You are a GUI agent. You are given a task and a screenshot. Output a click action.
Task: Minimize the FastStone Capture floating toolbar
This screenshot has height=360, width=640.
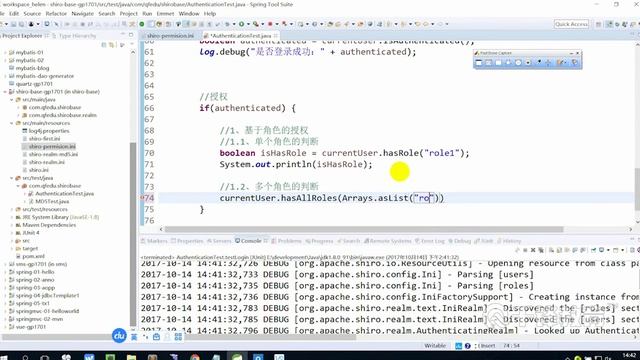pyautogui.click(x=571, y=53)
